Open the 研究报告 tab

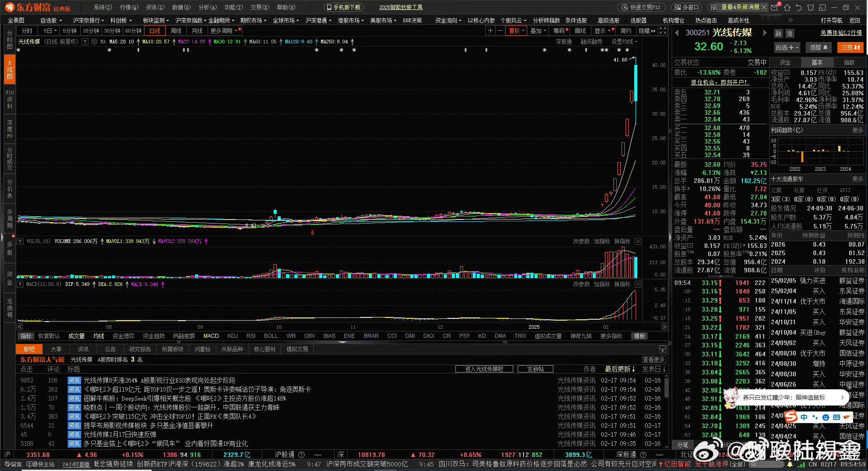[140, 349]
